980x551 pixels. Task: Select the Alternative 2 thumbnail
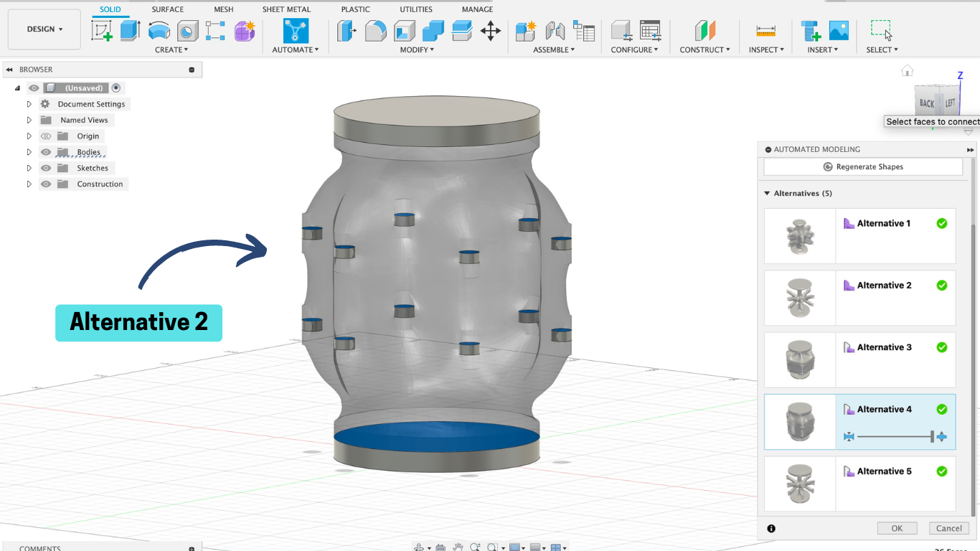click(800, 298)
